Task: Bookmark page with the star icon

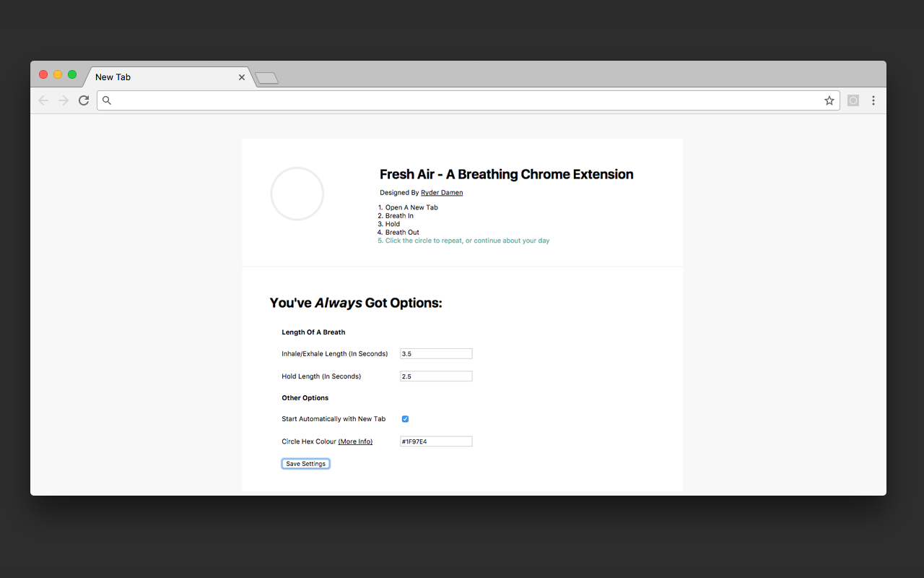Action: pos(829,100)
